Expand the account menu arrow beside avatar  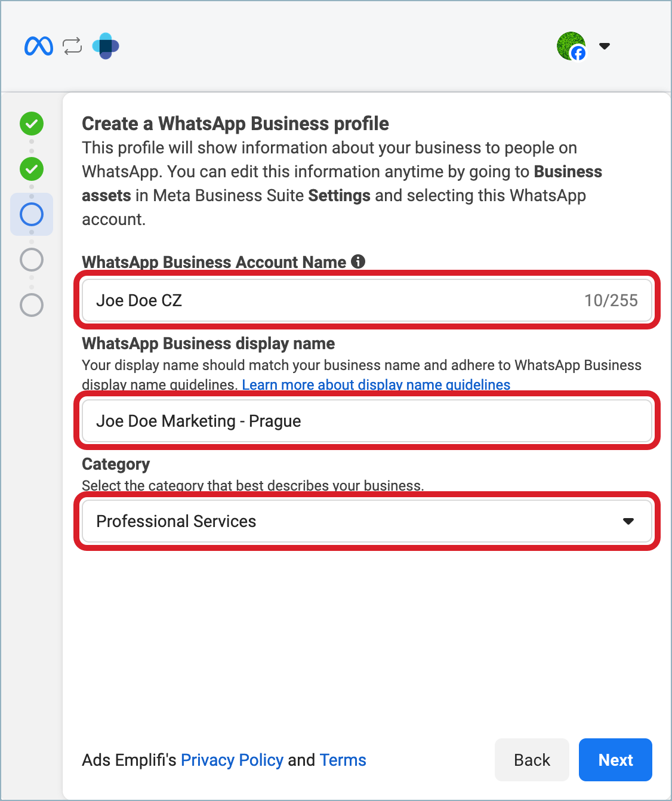point(605,46)
